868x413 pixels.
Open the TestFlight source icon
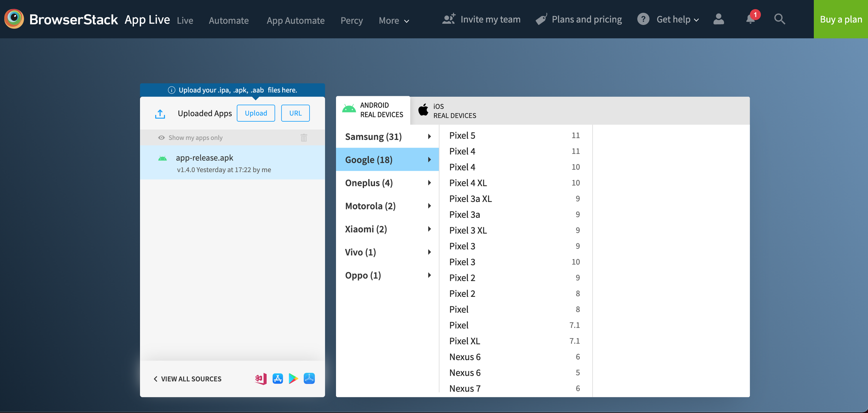(309, 378)
